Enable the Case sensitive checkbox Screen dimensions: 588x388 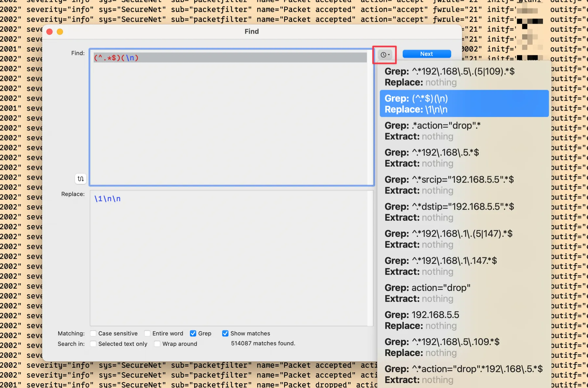[93, 333]
